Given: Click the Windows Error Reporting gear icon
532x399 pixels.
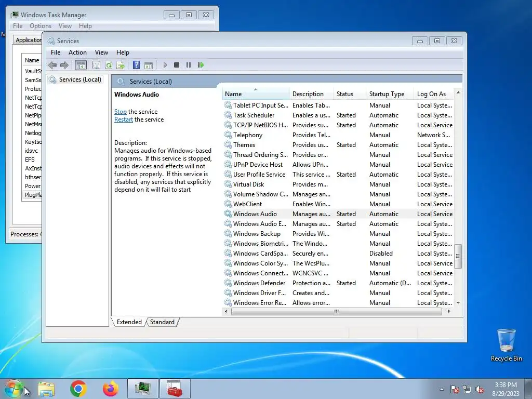Looking at the screenshot, I should pyautogui.click(x=228, y=303).
